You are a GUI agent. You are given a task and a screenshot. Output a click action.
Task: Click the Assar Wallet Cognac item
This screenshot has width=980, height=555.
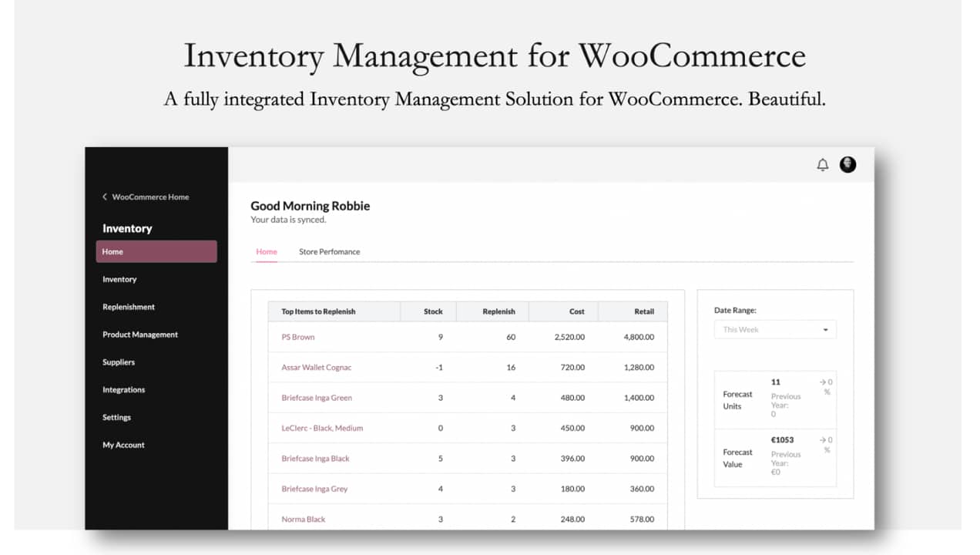point(317,367)
